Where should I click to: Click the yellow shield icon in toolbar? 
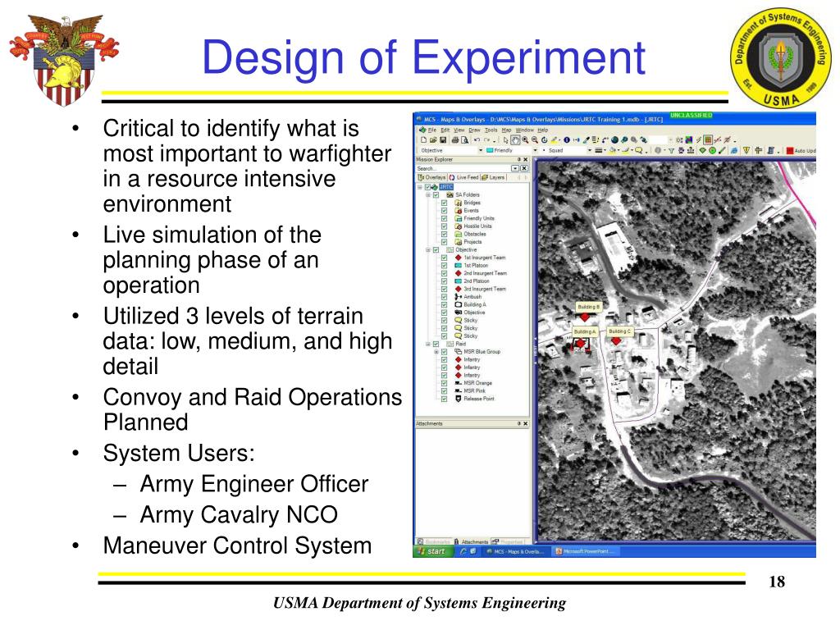point(746,151)
